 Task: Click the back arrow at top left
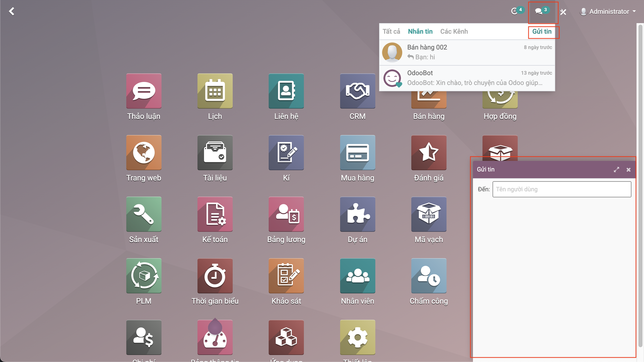(x=12, y=11)
